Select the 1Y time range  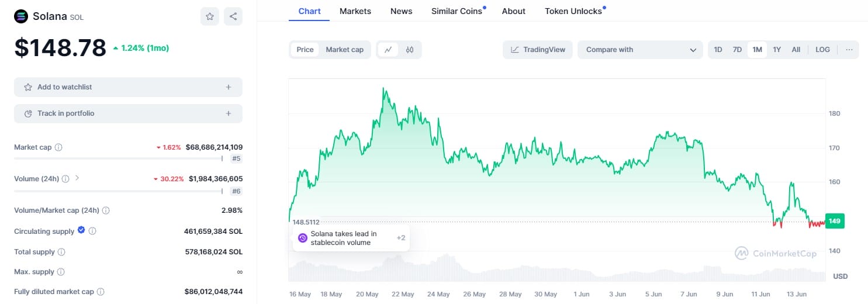coord(777,50)
